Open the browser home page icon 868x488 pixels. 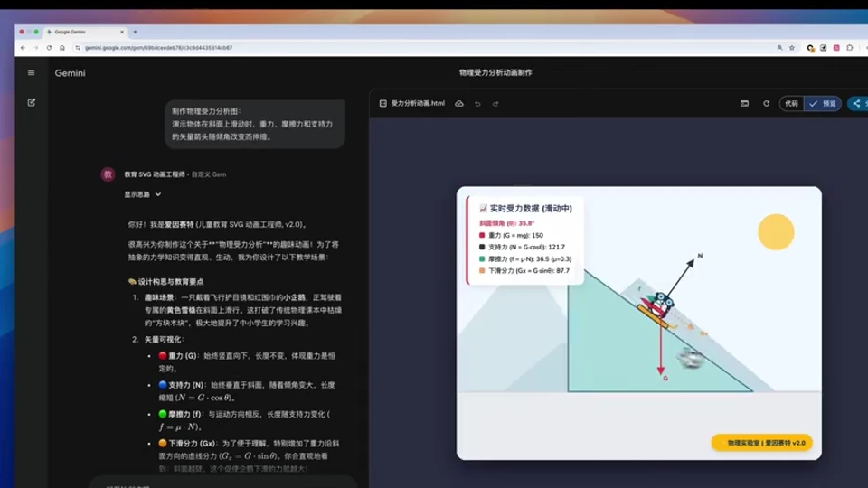[x=62, y=48]
